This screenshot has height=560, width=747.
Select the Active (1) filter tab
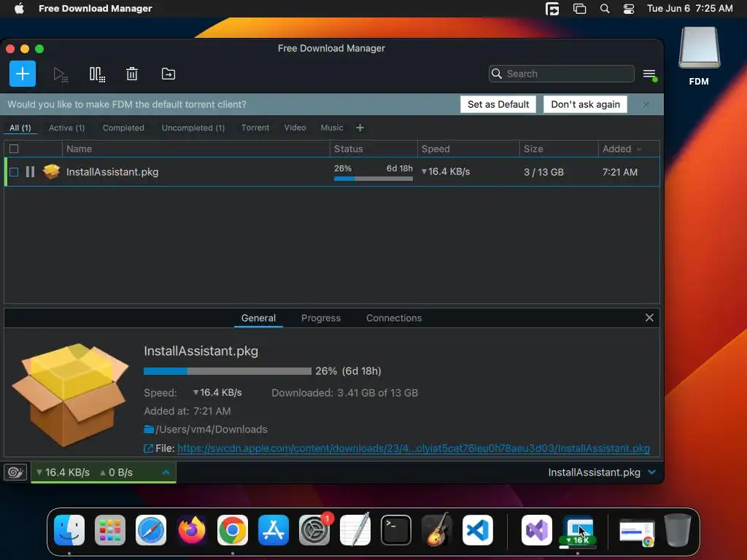tap(66, 128)
